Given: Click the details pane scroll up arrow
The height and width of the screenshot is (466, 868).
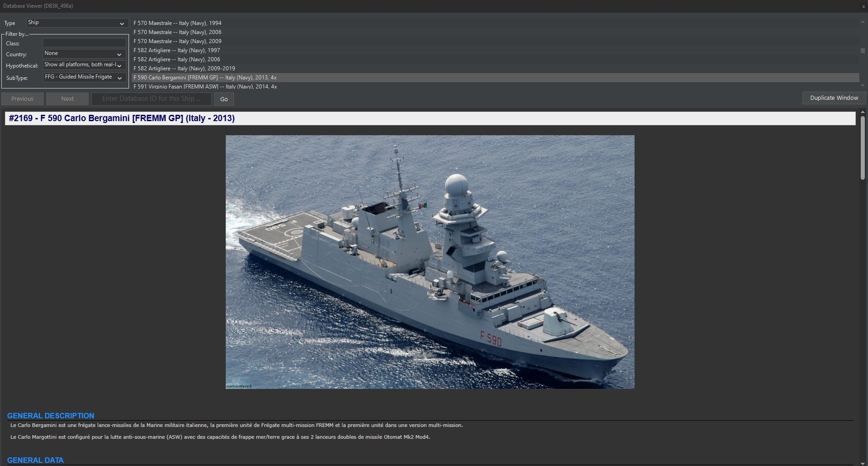Looking at the screenshot, I should [863, 112].
